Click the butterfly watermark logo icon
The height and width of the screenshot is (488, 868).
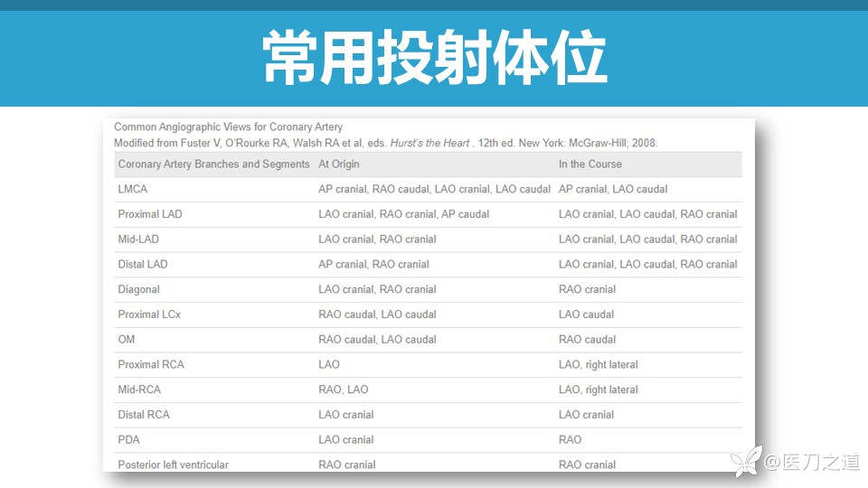[x=748, y=462]
